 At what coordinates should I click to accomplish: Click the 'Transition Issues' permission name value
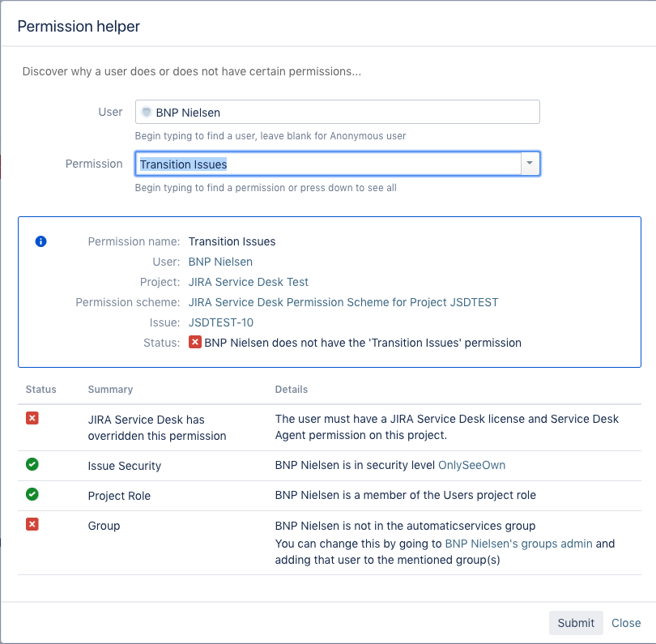(232, 241)
